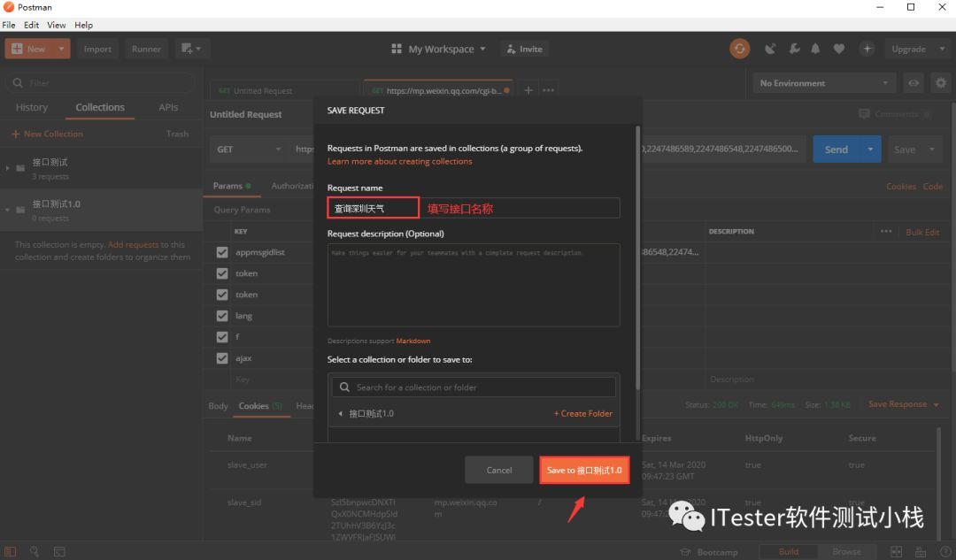Click the Runner button
This screenshot has width=956, height=560.
(146, 49)
